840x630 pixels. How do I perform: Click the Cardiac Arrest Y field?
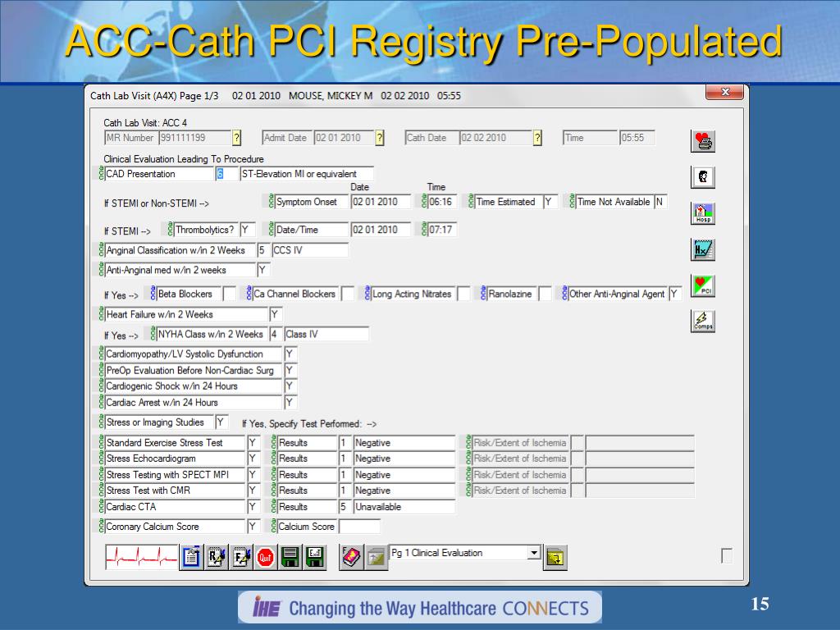coord(290,402)
